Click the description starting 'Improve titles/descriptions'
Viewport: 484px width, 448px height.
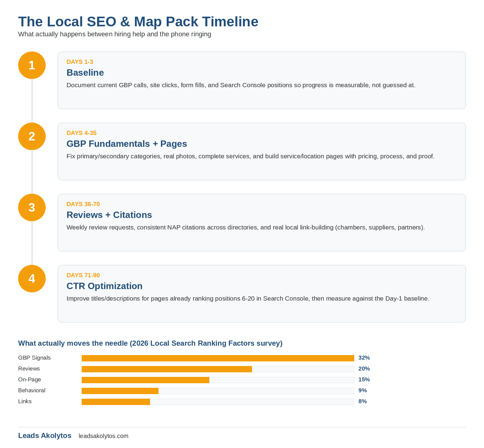pos(248,298)
